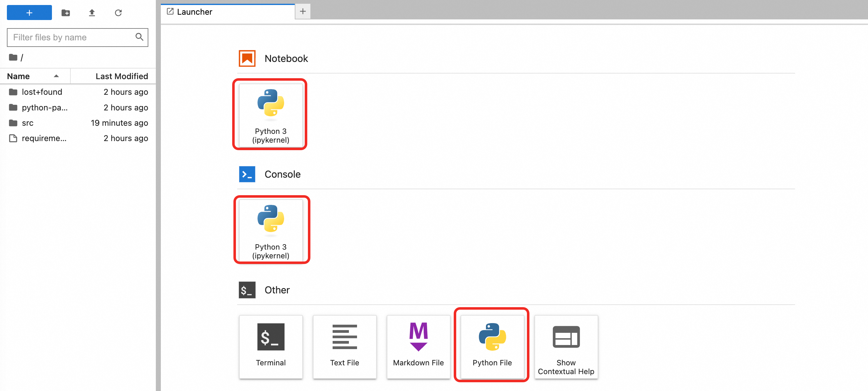The width and height of the screenshot is (868, 391).
Task: Click the upload files icon
Action: click(x=92, y=13)
